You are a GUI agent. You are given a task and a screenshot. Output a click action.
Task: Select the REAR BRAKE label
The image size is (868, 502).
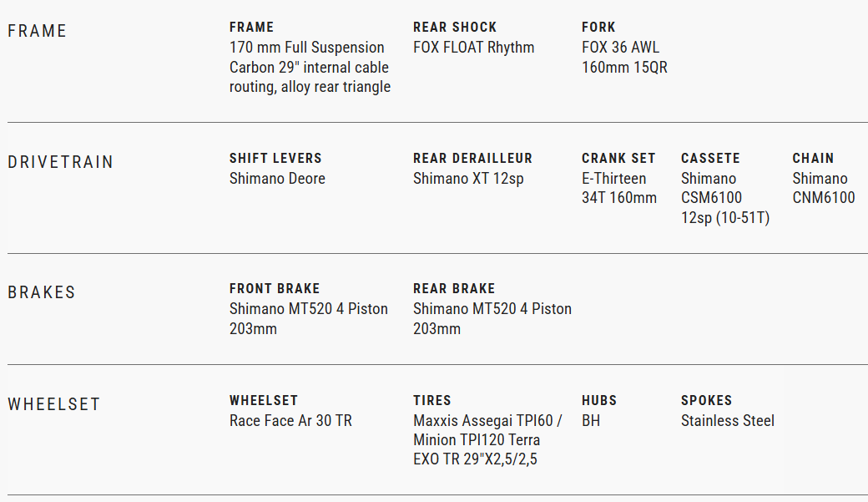coord(454,288)
